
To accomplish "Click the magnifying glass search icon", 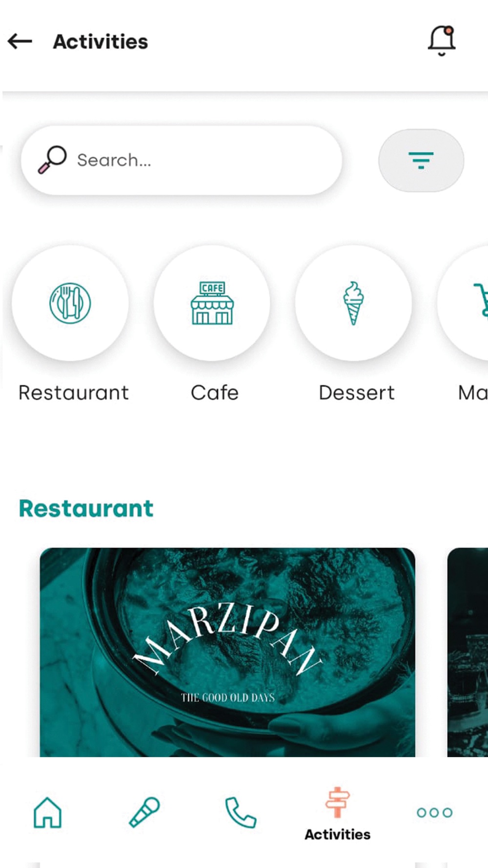I will 52,160.
